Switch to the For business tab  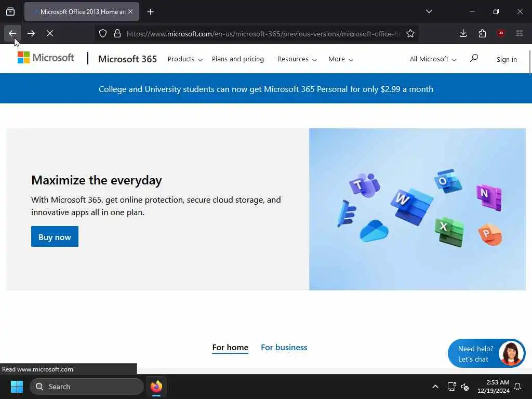point(284,348)
